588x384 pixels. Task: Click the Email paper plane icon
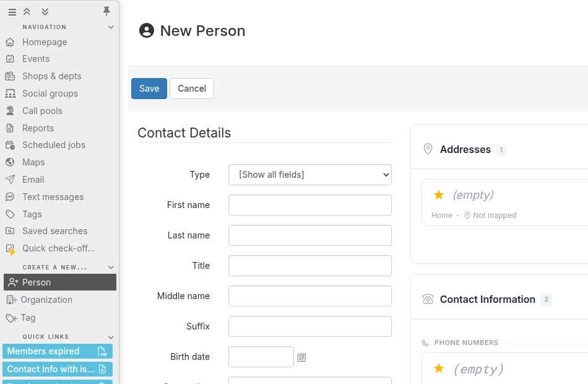click(10, 180)
